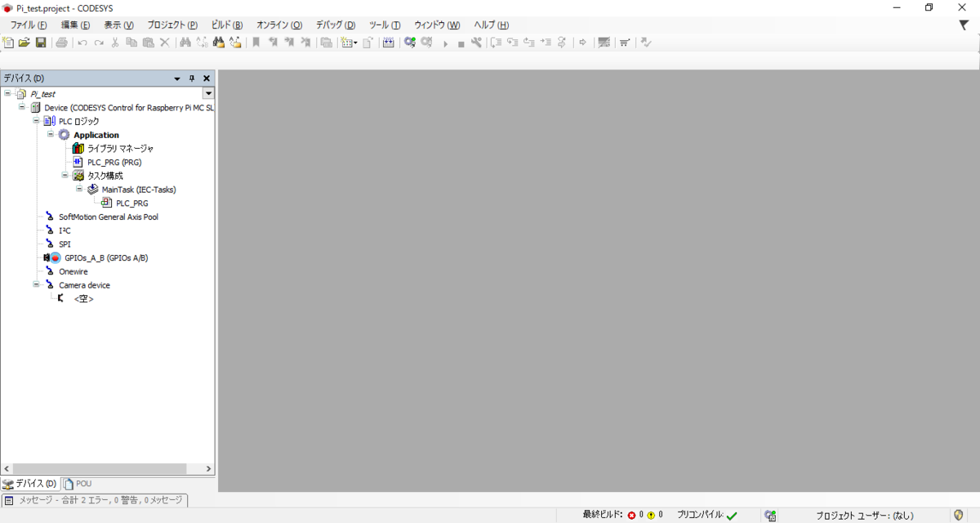Pin the Devices panel with the pushpin button
This screenshot has width=980, height=523.
(192, 78)
